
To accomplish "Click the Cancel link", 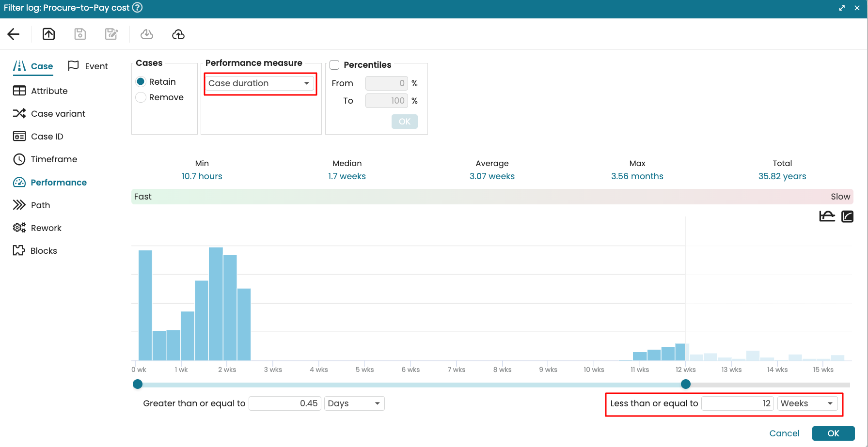I will pos(784,433).
